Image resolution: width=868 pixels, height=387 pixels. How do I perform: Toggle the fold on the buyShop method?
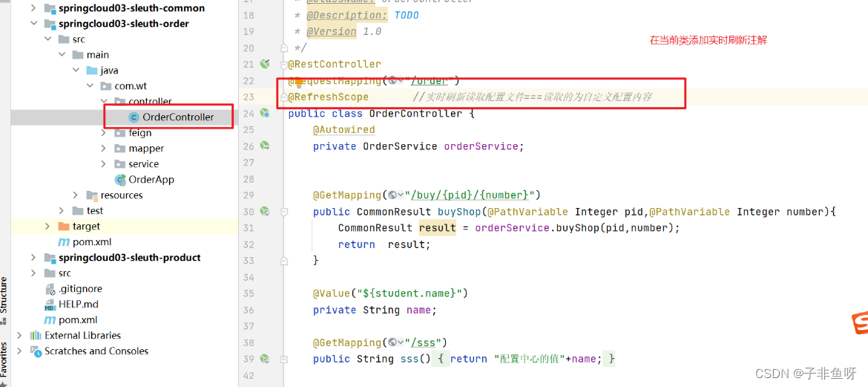[x=284, y=212]
